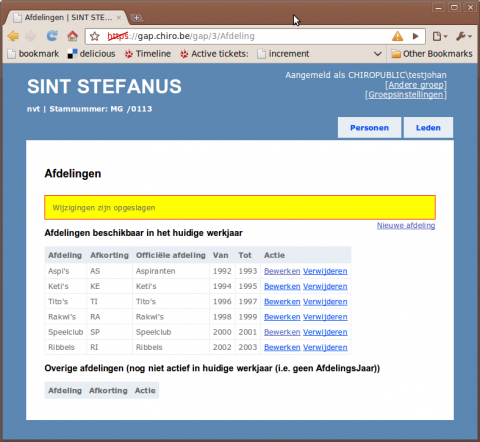Click the 'Officiële afdeling' column header

pyautogui.click(x=170, y=255)
